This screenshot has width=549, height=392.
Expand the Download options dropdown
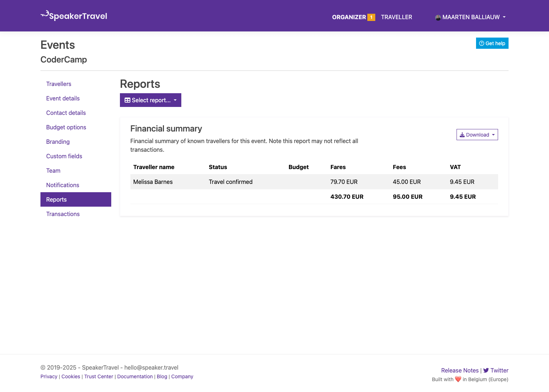477,134
